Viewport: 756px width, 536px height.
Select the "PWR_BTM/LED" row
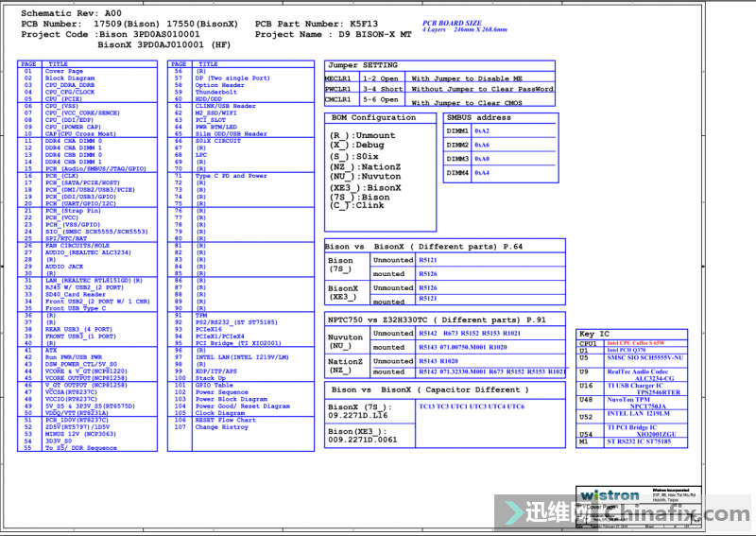216,127
